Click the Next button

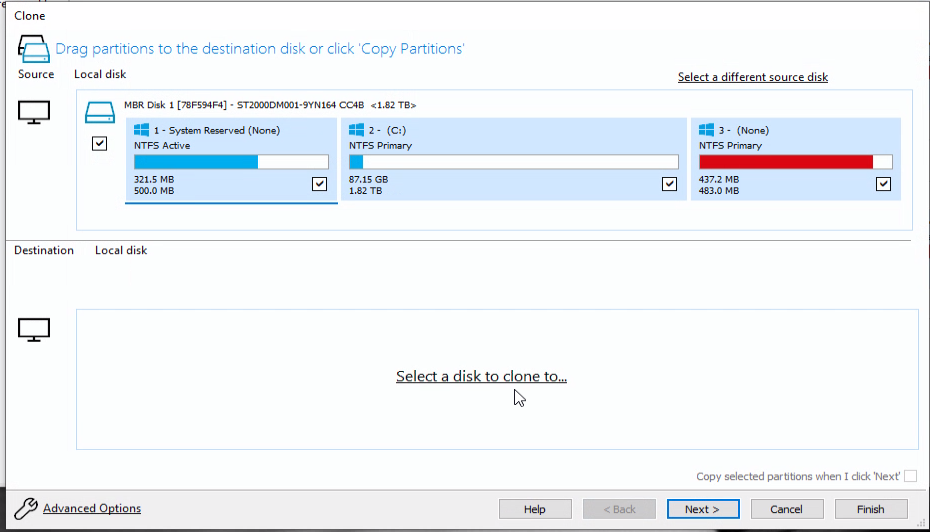(x=703, y=509)
